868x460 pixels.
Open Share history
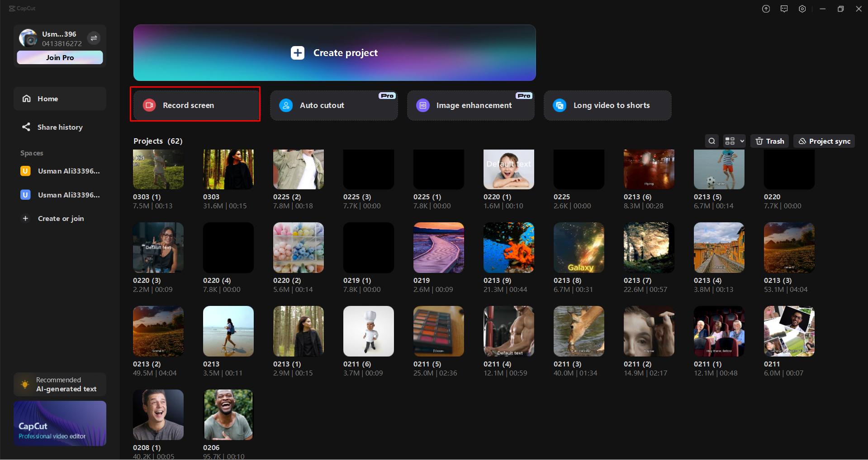point(60,127)
